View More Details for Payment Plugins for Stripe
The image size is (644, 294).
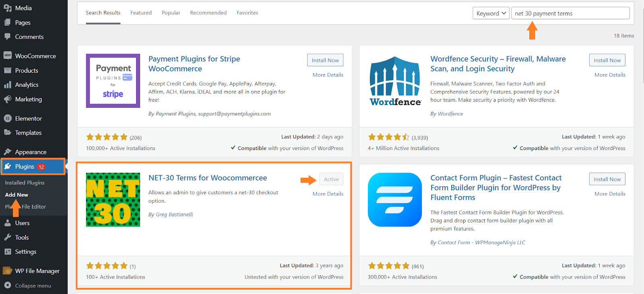(x=328, y=75)
